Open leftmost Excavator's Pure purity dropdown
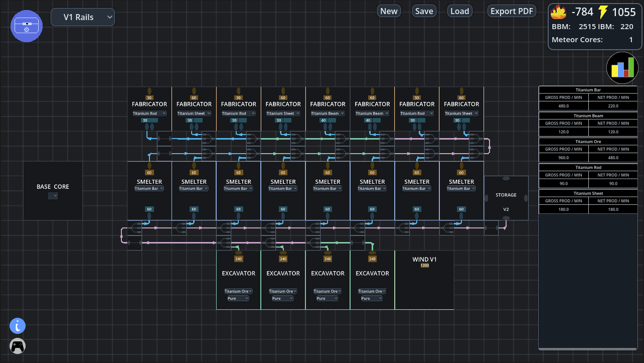The height and width of the screenshot is (363, 644). coord(238,298)
